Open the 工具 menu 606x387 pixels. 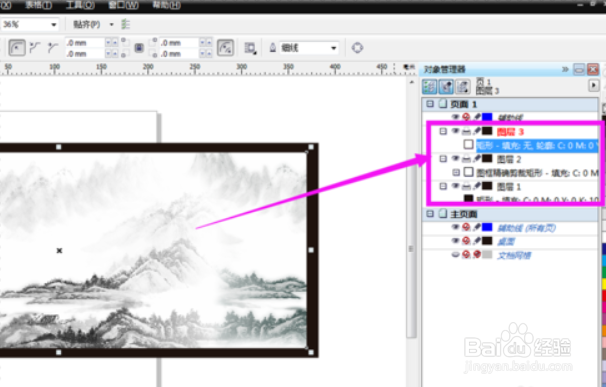click(80, 5)
